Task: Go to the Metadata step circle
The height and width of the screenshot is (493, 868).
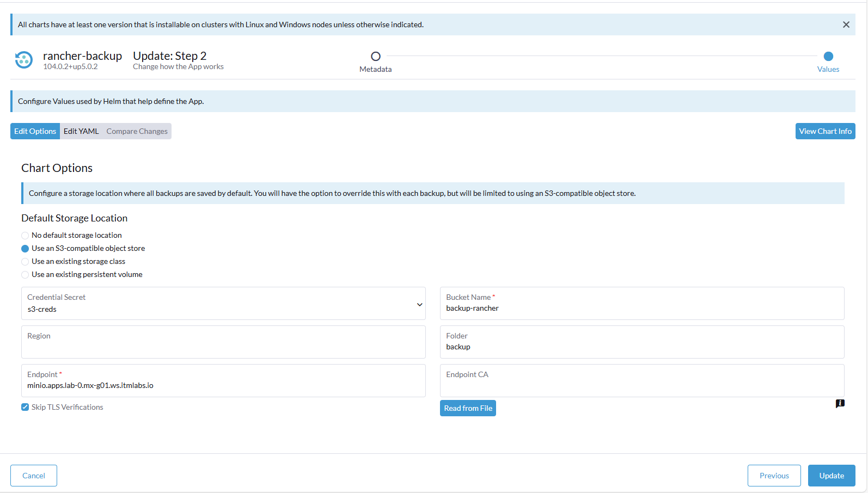Action: tap(375, 57)
